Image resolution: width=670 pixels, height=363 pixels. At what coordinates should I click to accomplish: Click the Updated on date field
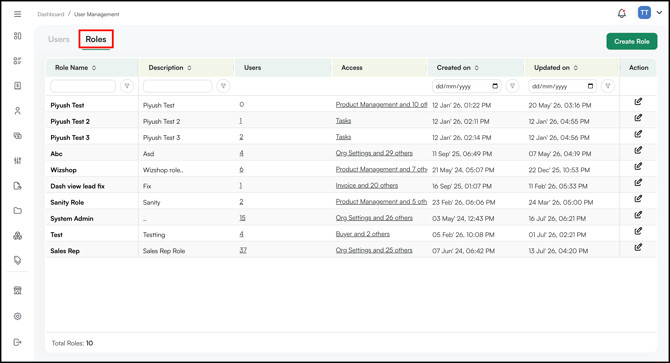562,86
